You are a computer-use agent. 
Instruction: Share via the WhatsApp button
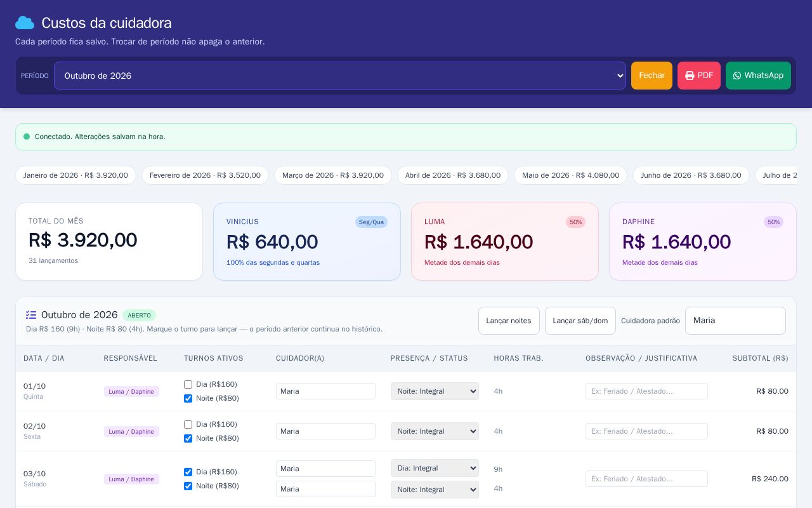pos(758,76)
